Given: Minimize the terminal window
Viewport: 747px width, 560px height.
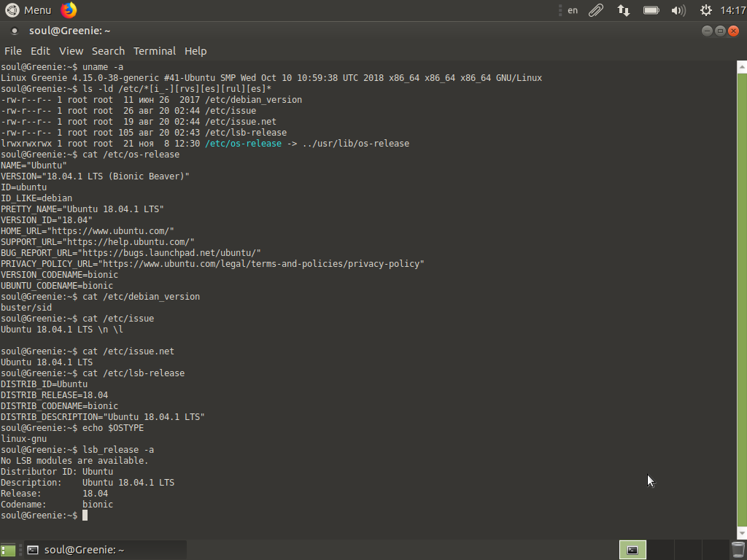Looking at the screenshot, I should (x=707, y=31).
